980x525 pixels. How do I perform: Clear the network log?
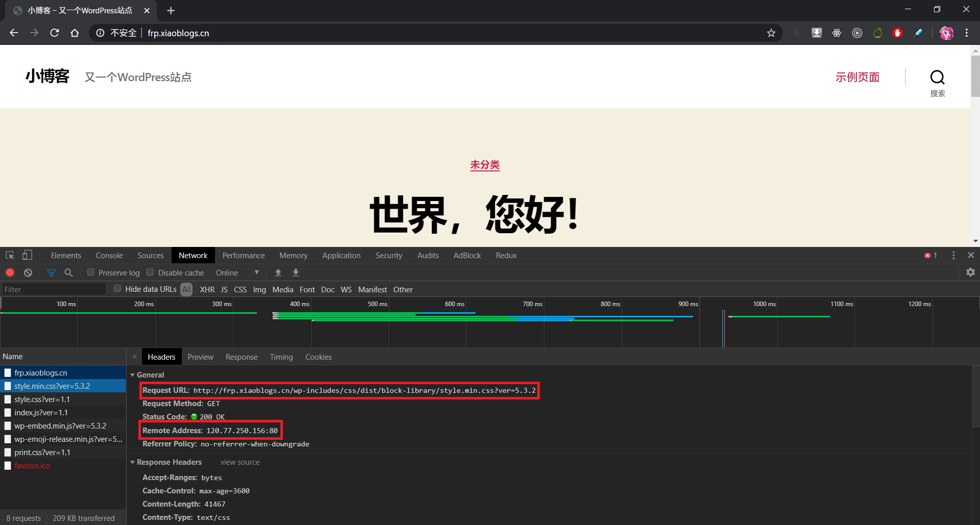click(x=28, y=272)
